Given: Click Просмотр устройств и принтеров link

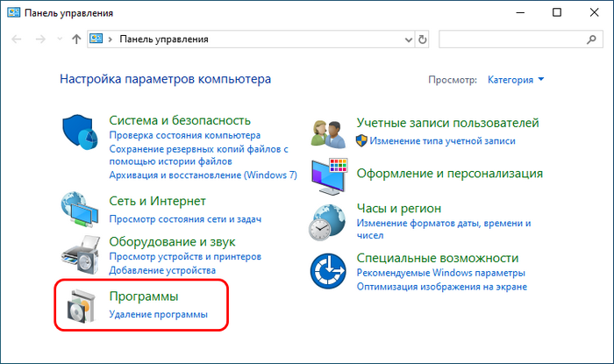Looking at the screenshot, I should point(185,256).
